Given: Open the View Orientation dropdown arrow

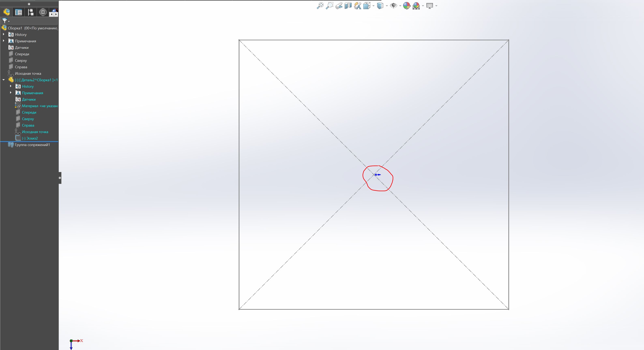Looking at the screenshot, I should pos(374,6).
